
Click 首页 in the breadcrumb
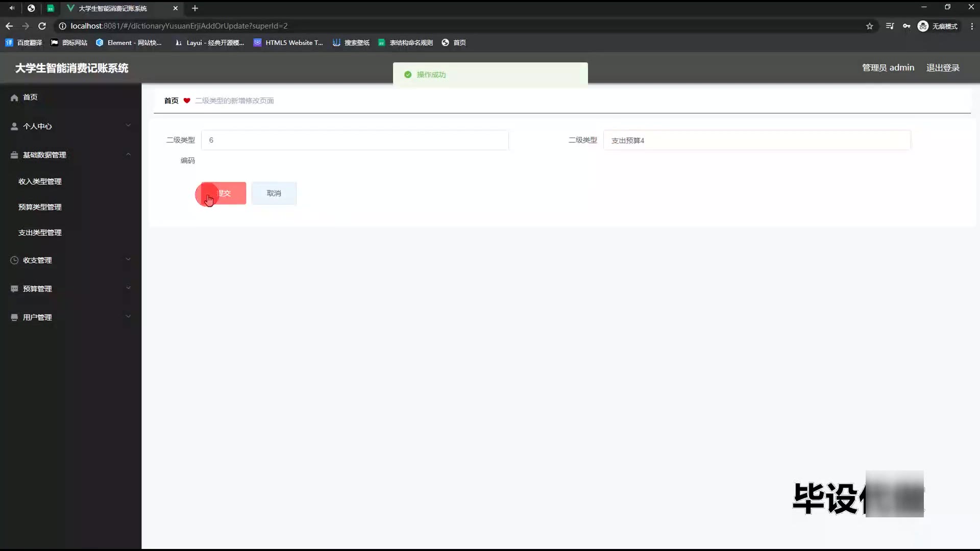[171, 101]
